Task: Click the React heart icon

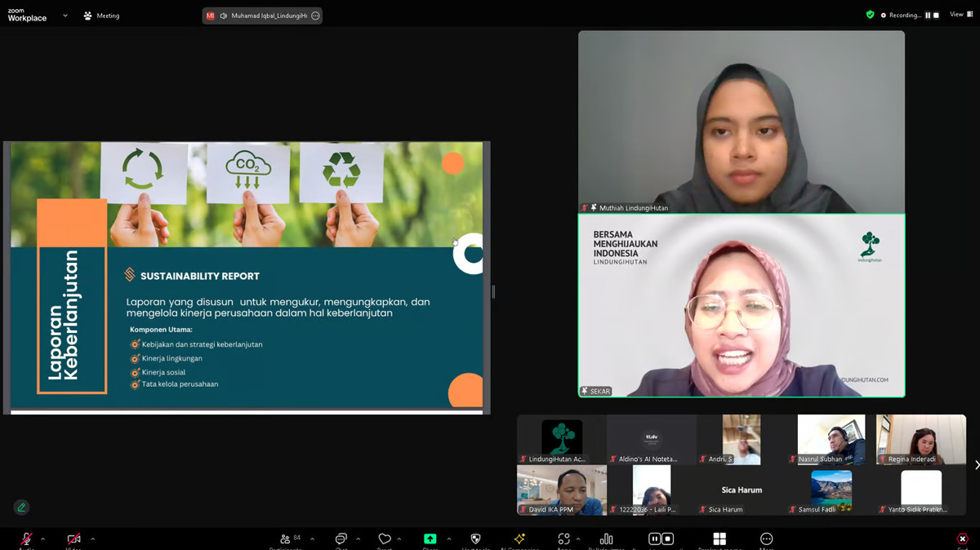Action: 385,539
